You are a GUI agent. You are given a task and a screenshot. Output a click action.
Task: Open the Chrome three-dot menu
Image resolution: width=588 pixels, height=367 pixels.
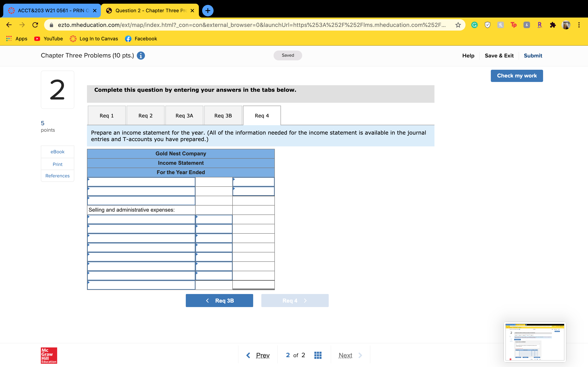click(579, 25)
